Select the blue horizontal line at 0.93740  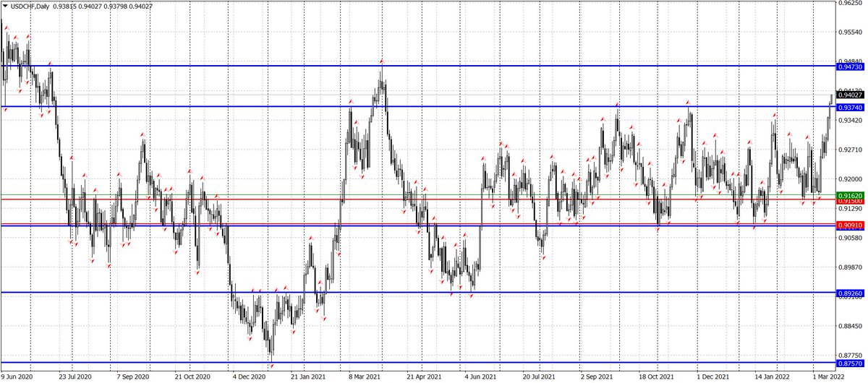417,106
